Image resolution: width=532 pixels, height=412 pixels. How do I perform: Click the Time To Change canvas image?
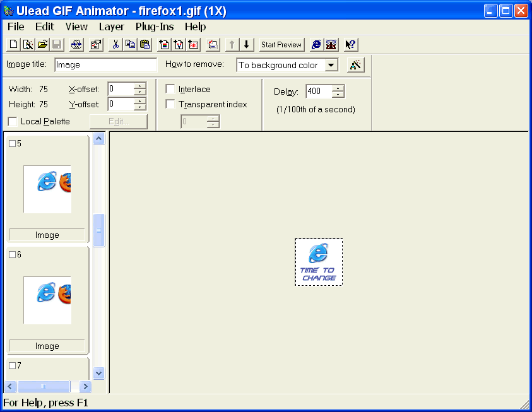pos(319,262)
